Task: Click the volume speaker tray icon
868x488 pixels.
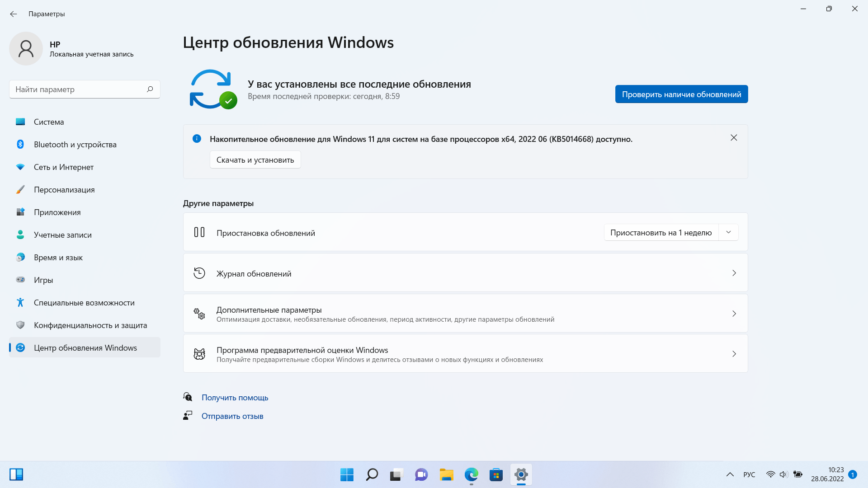Action: click(x=784, y=474)
